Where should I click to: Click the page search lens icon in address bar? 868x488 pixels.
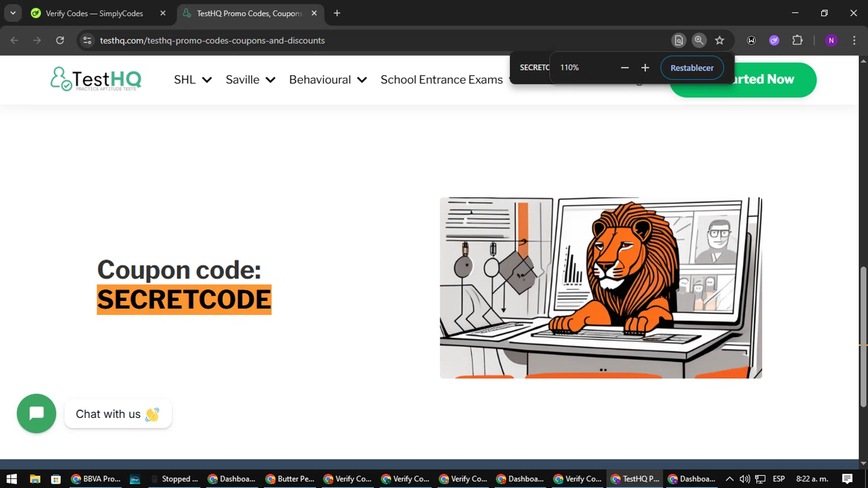pyautogui.click(x=679, y=41)
